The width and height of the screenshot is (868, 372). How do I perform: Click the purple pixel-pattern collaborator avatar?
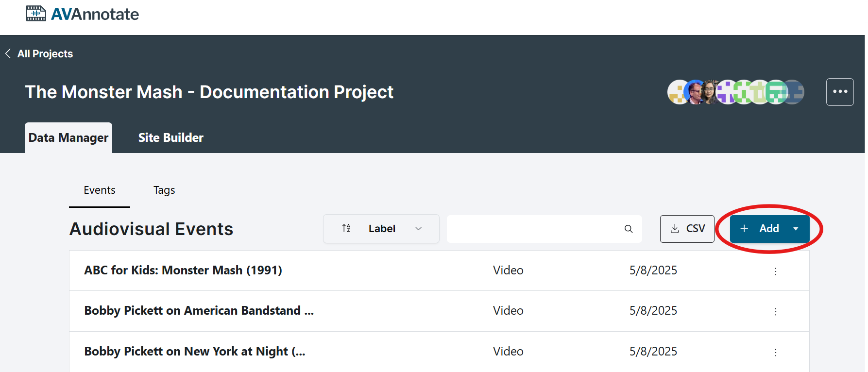[727, 92]
